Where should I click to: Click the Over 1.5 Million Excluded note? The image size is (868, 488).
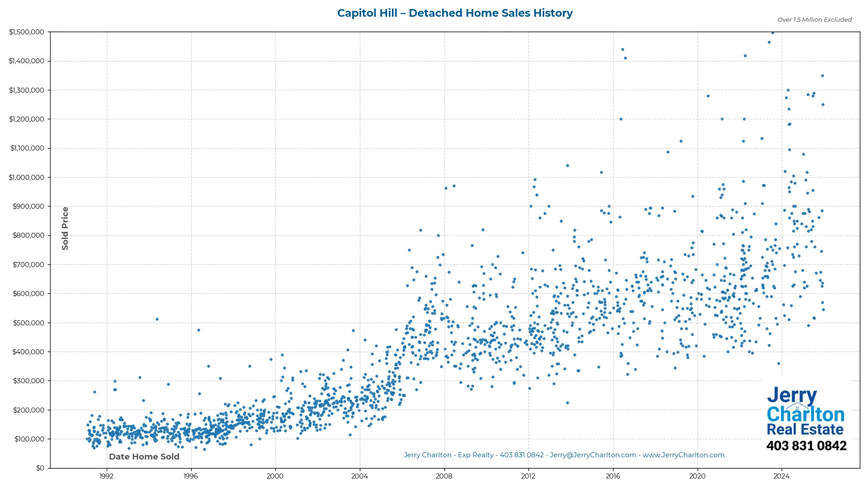(x=814, y=19)
